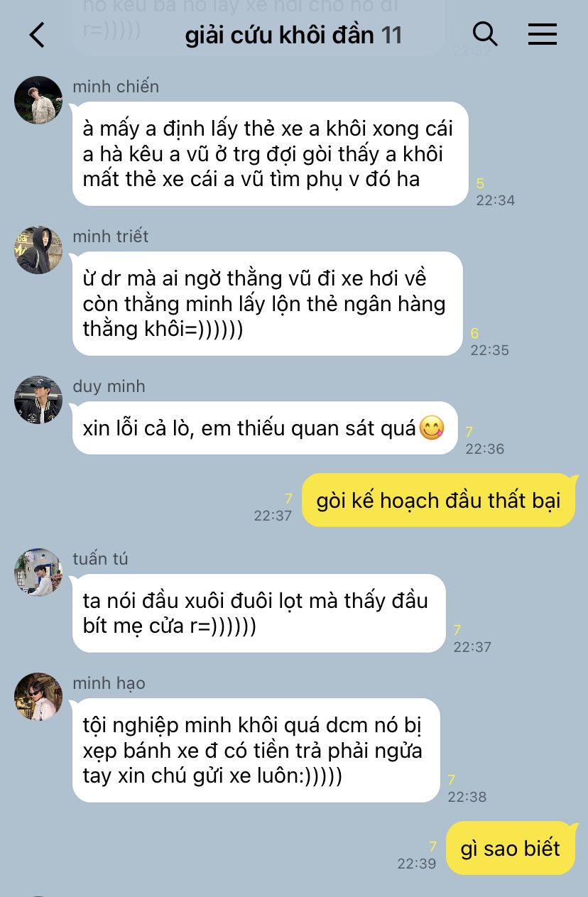Open minh triết's profile avatar
The image size is (588, 897).
[x=38, y=250]
